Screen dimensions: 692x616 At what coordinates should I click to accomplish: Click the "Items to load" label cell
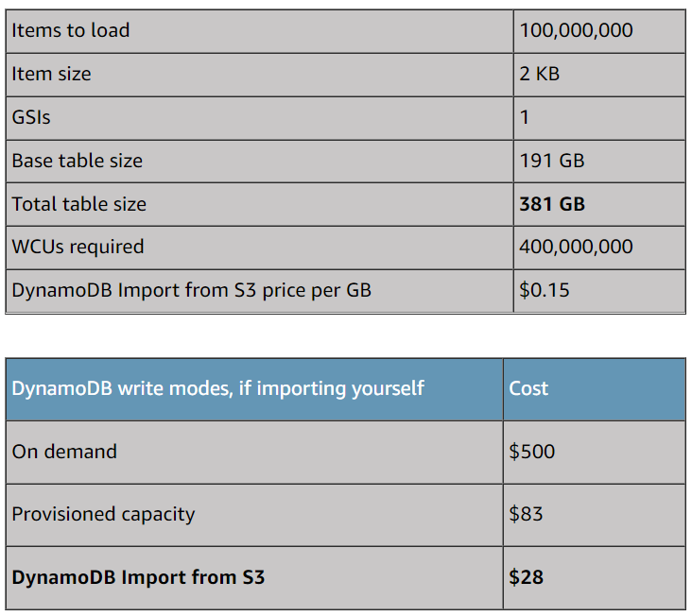(x=71, y=31)
